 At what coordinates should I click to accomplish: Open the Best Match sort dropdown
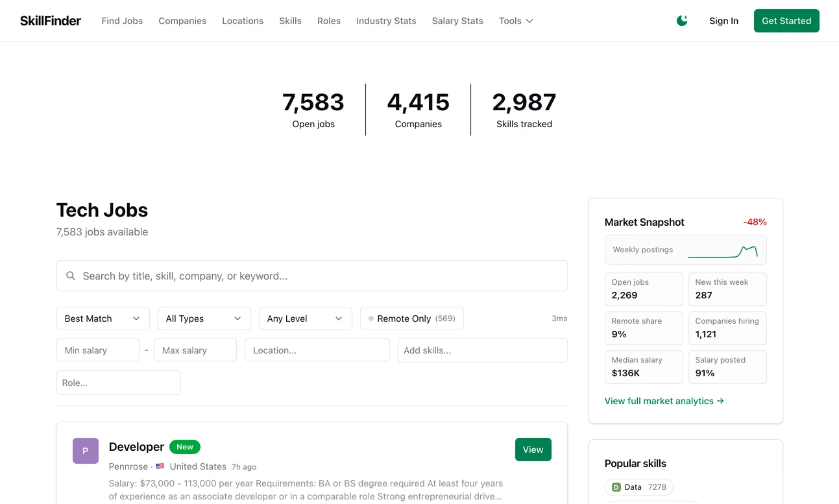(x=103, y=318)
